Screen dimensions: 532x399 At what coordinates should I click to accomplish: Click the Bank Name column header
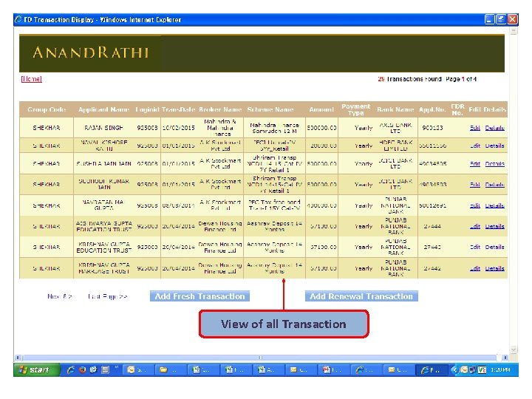pos(395,109)
